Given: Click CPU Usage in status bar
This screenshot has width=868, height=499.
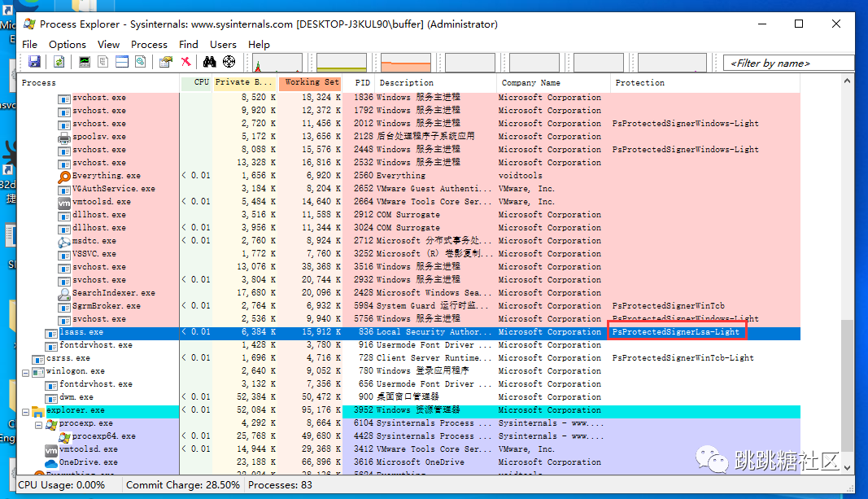Looking at the screenshot, I should [62, 485].
